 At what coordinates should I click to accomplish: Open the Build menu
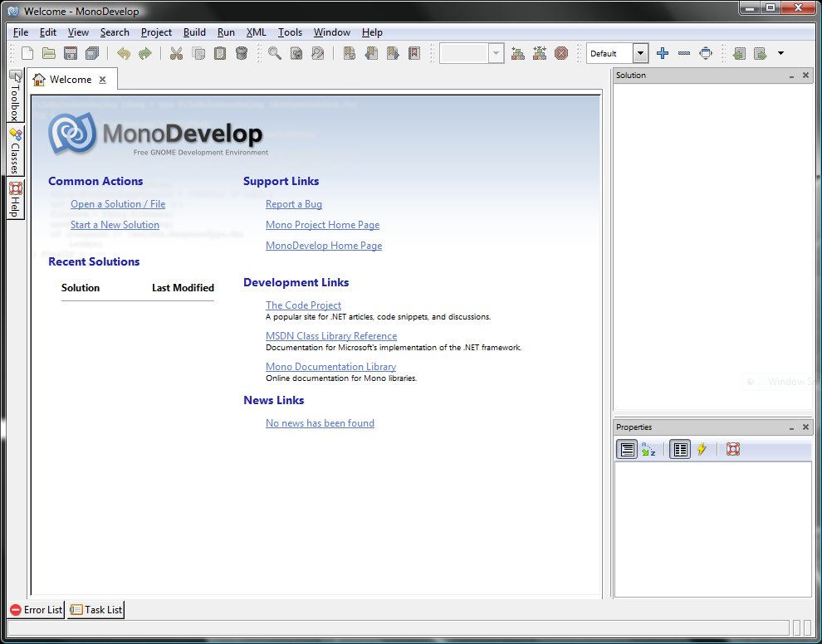[x=194, y=32]
